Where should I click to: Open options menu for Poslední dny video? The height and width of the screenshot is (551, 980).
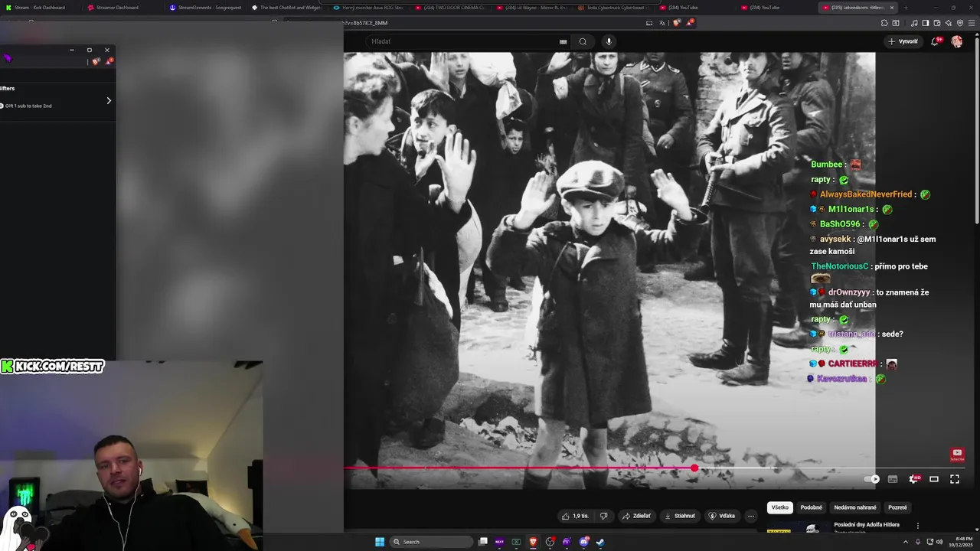[918, 526]
